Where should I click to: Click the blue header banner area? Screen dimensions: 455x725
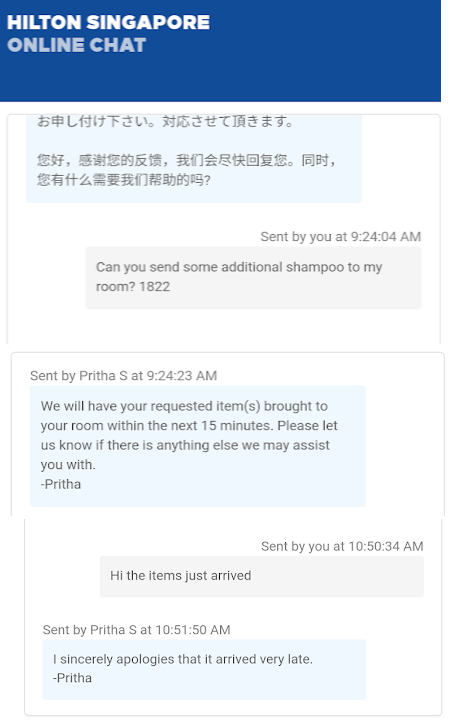point(220,51)
